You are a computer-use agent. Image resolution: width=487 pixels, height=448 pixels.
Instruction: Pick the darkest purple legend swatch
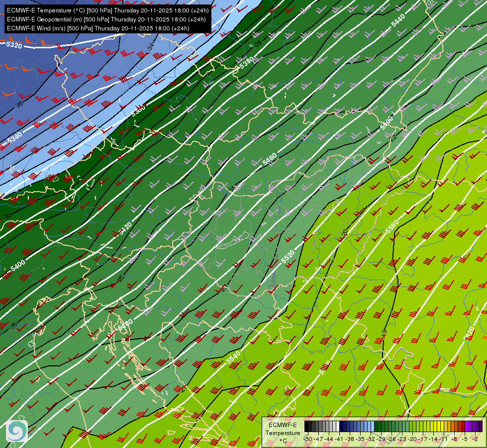coord(481,426)
